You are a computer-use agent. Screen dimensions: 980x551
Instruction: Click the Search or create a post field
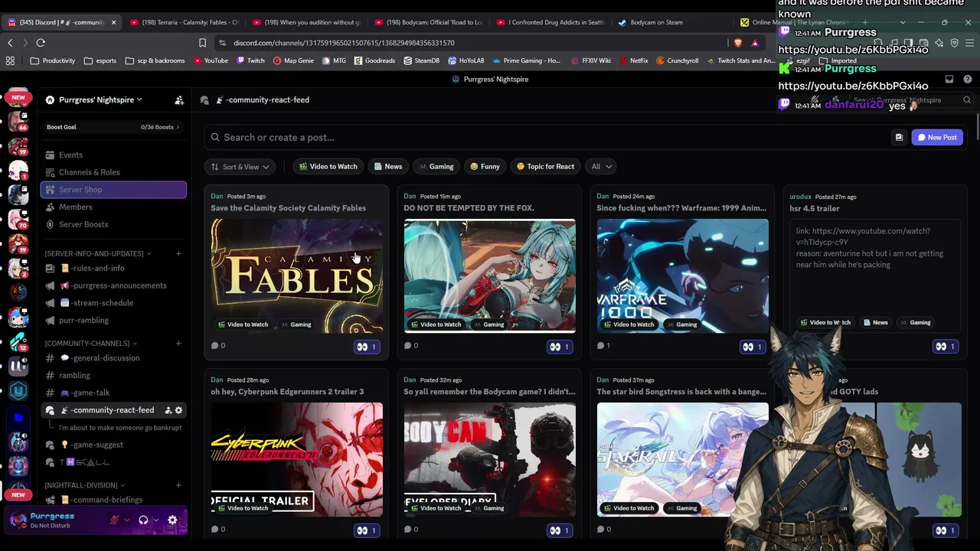545,138
